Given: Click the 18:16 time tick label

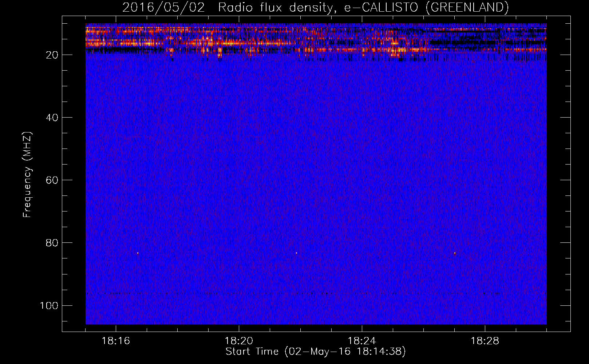Looking at the screenshot, I should click(x=116, y=341).
